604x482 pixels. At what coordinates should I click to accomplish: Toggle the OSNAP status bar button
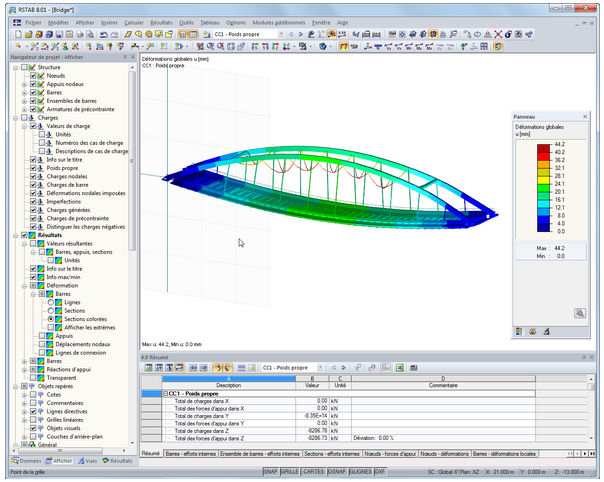(337, 472)
